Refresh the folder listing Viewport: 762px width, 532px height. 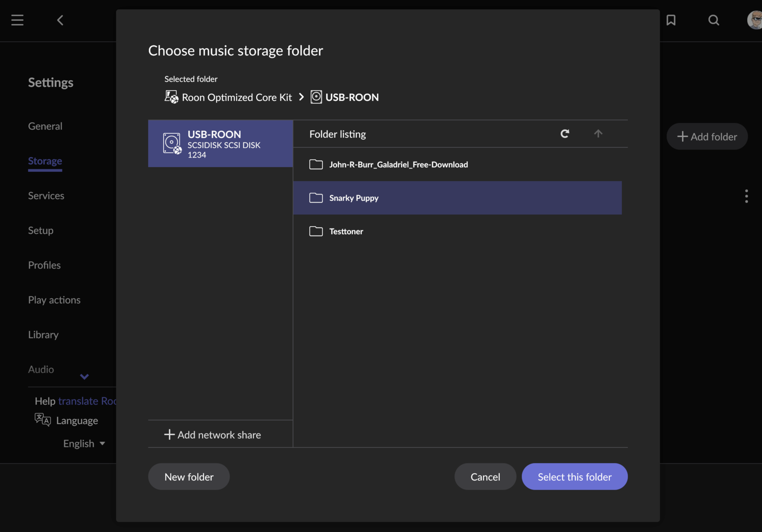click(565, 133)
